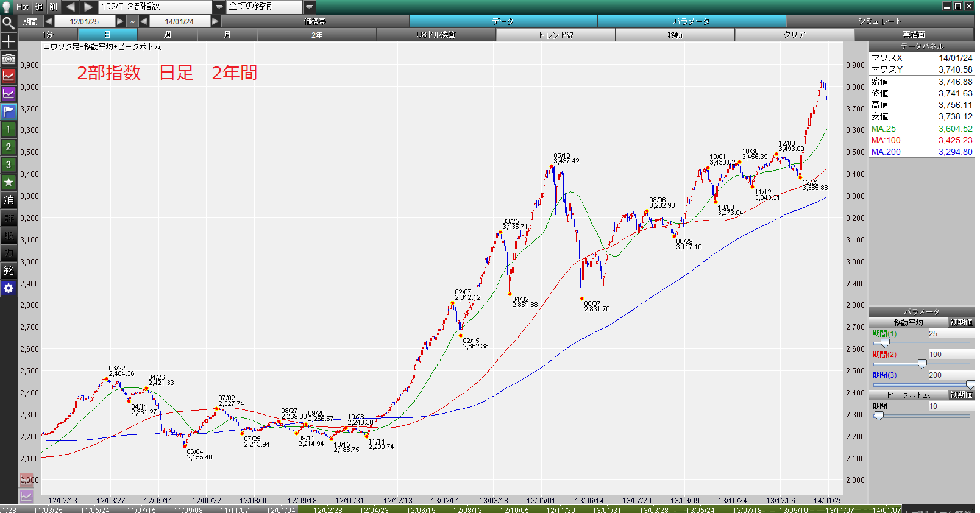
Task: Toggle USドル換算 conversion
Action: [x=436, y=35]
